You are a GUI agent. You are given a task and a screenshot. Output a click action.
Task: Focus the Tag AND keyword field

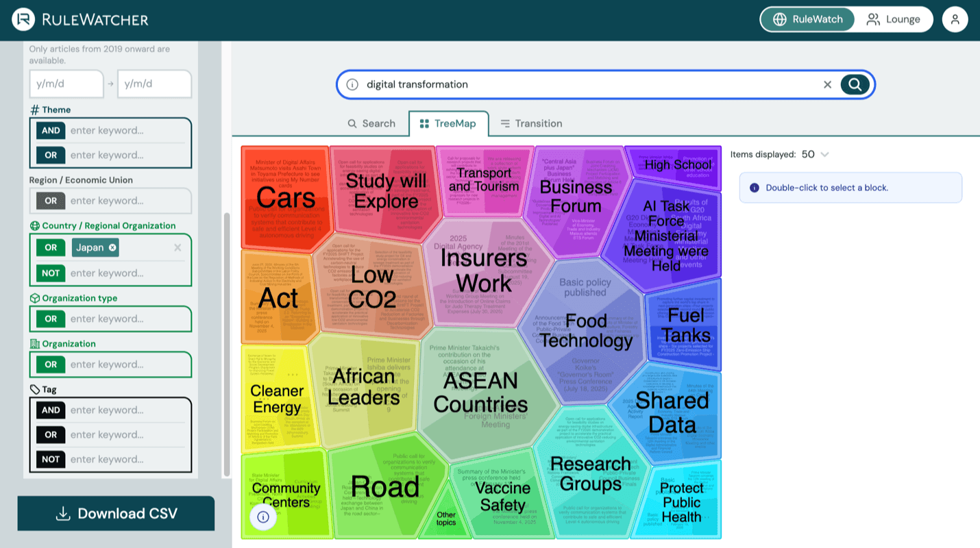point(127,410)
